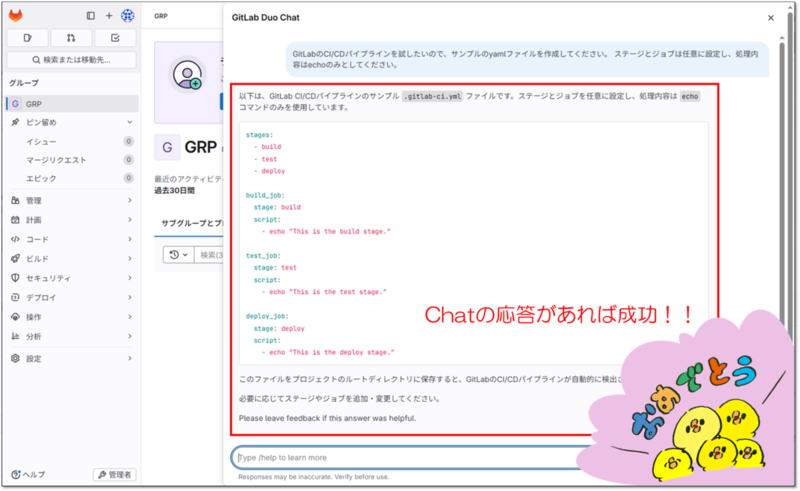This screenshot has height=491, width=800.
Task: Expand the コード menu chevron
Action: point(130,239)
